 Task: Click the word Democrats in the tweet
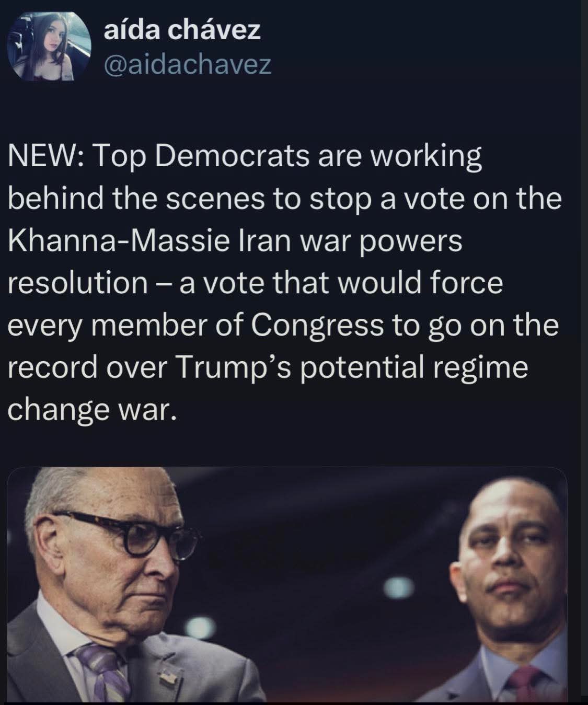[x=232, y=156]
